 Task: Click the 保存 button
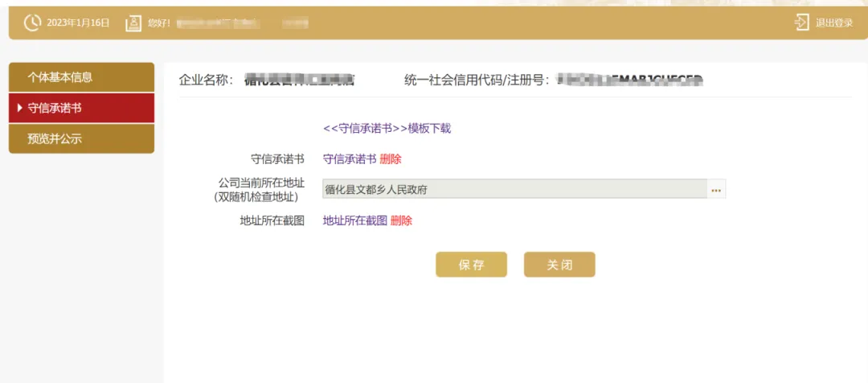(471, 265)
